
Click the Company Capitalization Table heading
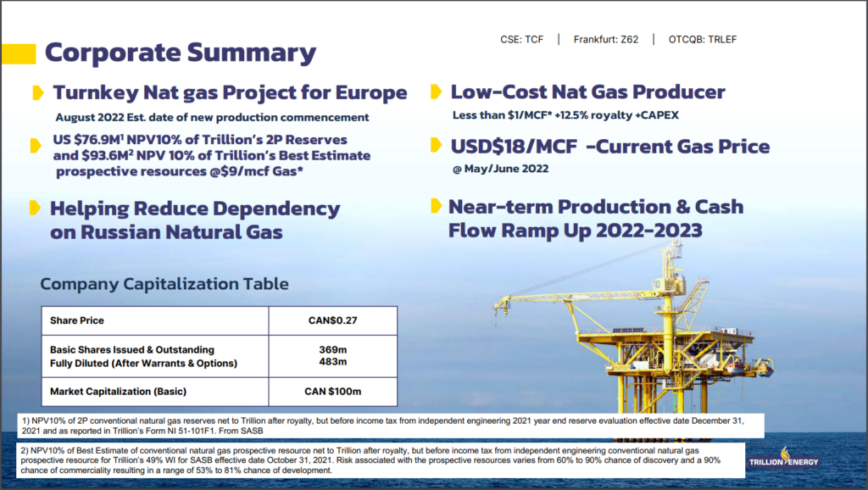click(164, 284)
